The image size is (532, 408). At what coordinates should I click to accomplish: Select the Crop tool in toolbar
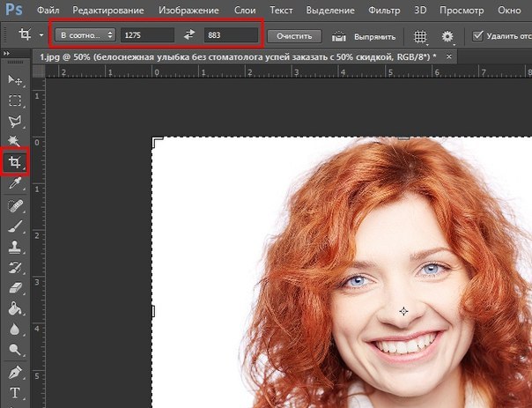[15, 162]
